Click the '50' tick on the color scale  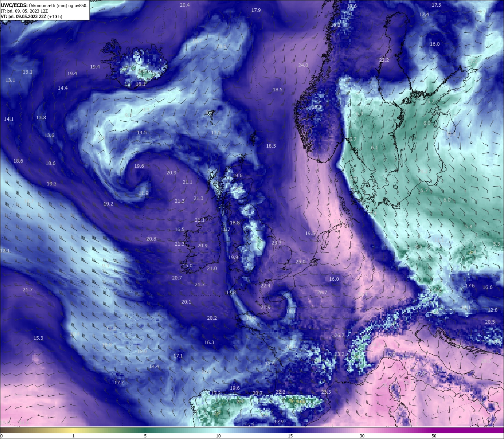[x=434, y=436]
